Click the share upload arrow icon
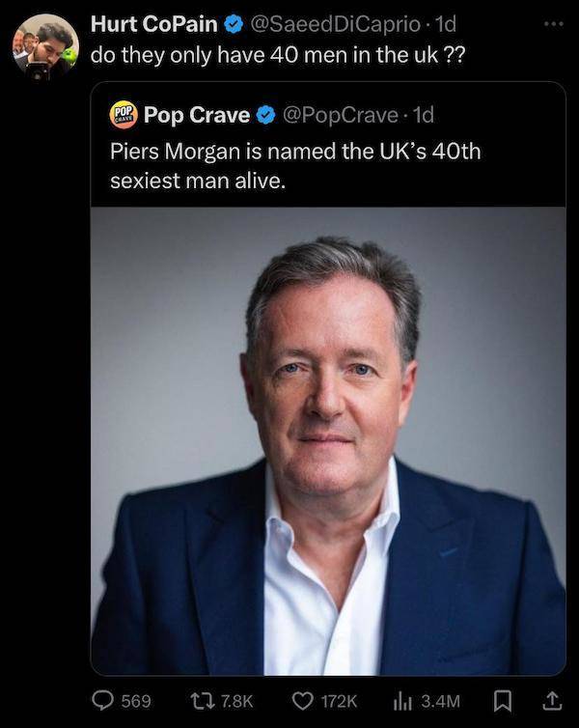This screenshot has height=728, width=579. 553,698
